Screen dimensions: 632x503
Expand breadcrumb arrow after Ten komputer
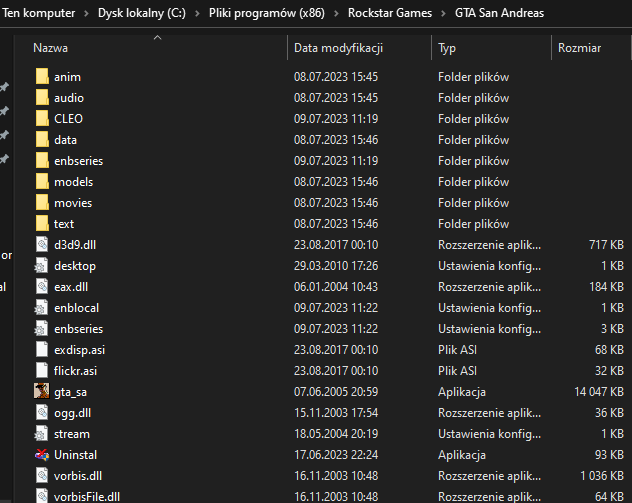coord(86,13)
